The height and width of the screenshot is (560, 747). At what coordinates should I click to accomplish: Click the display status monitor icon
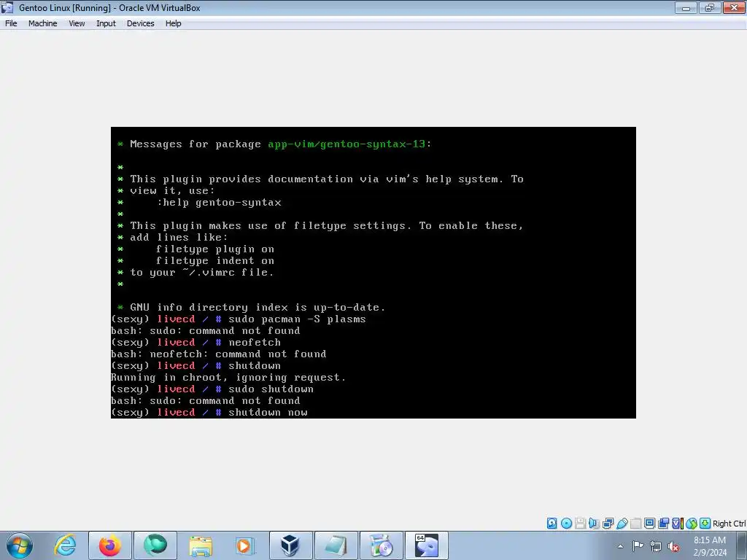tap(649, 524)
